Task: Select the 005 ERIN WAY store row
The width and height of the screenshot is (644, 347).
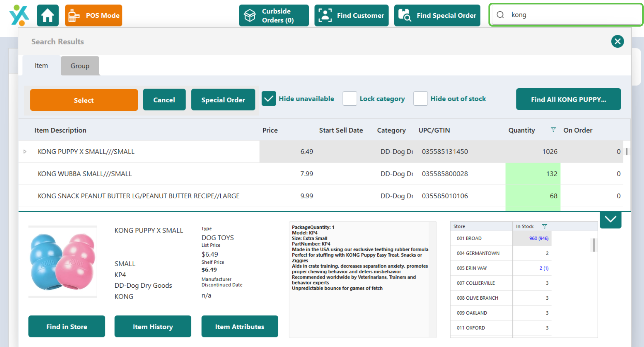Action: (501, 268)
